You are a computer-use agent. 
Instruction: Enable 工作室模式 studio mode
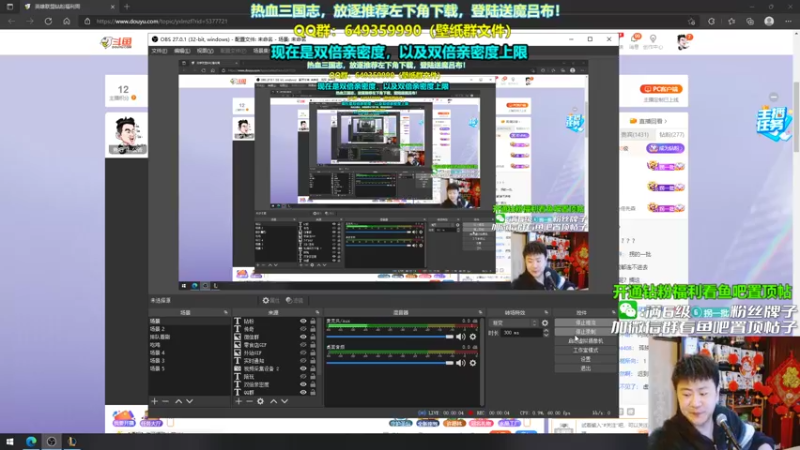coord(585,350)
